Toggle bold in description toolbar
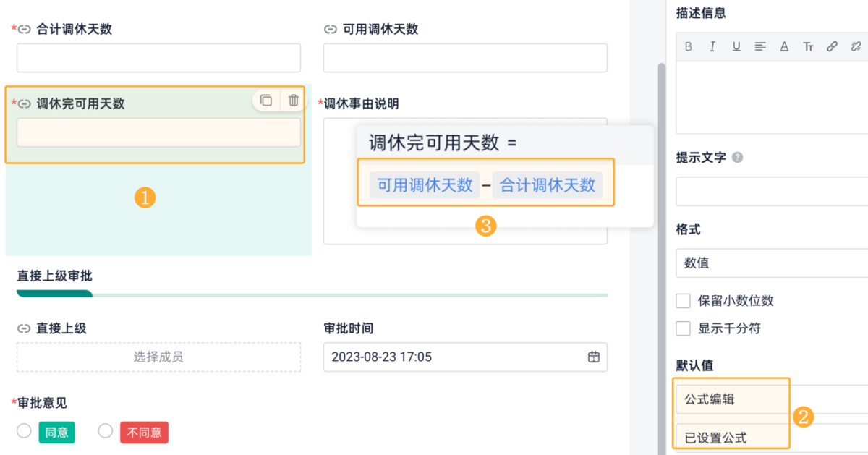 pyautogui.click(x=689, y=46)
